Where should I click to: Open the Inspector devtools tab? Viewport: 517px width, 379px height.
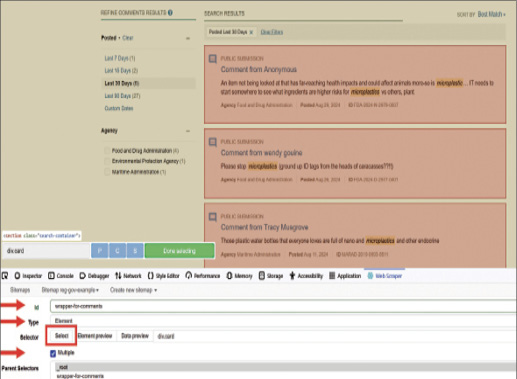click(x=28, y=276)
